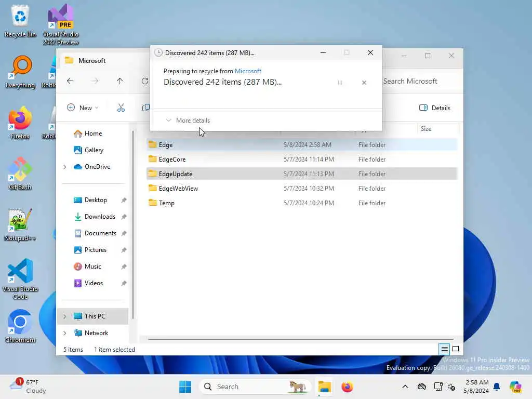Screen dimensions: 532x399
Task: Select This PC in navigation pane
Action: 94,316
